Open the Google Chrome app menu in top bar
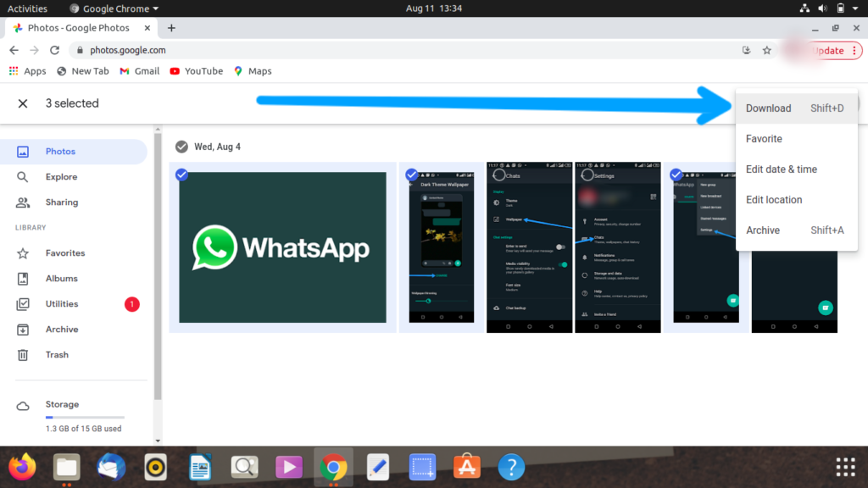 point(114,8)
